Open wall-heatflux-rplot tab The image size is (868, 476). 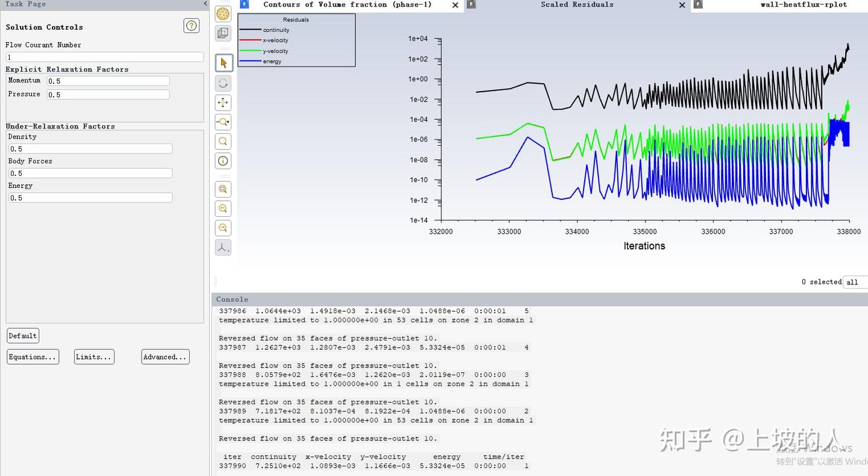[804, 4]
